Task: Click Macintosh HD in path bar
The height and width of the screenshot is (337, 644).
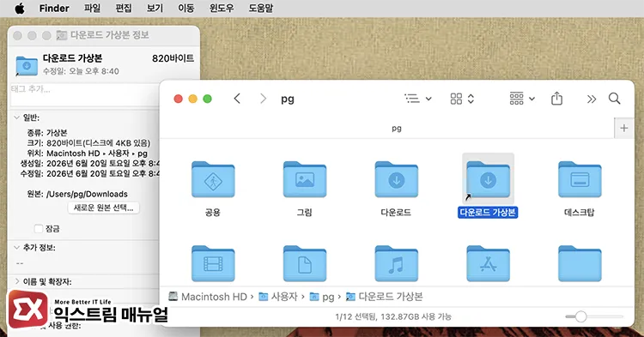Action: (x=208, y=297)
